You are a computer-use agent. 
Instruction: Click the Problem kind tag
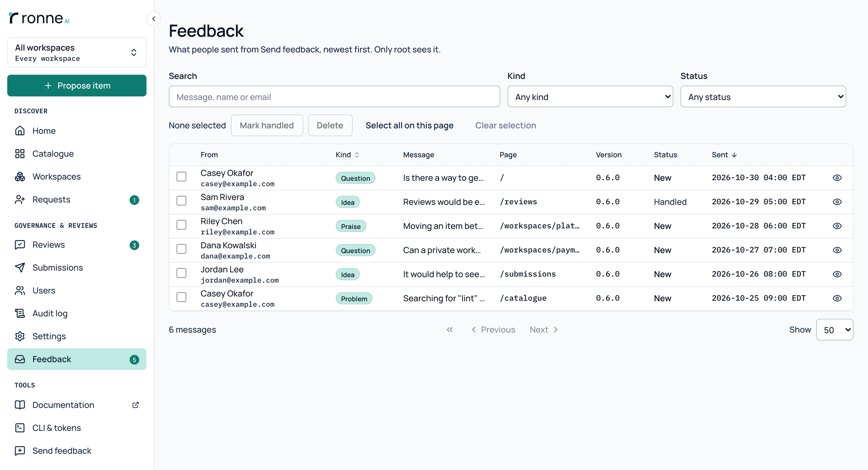coord(354,299)
